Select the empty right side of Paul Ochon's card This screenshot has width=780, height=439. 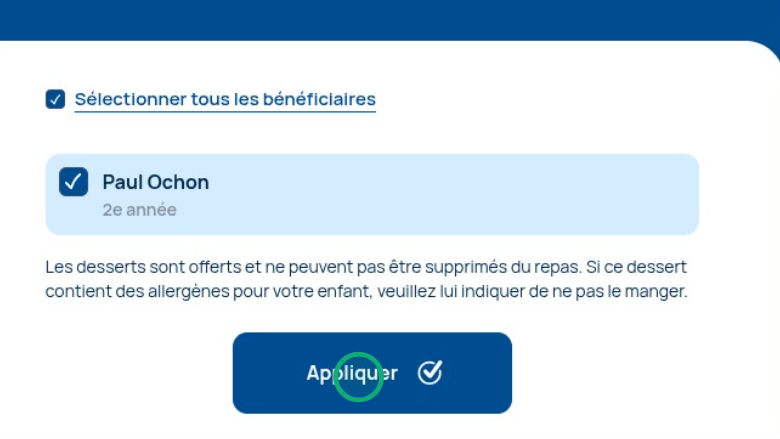[x=550, y=194]
